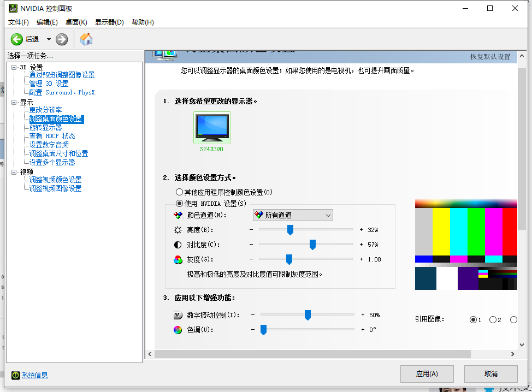Click the forward navigation arrow icon
Viewport: 532px width, 392px height.
pos(61,39)
